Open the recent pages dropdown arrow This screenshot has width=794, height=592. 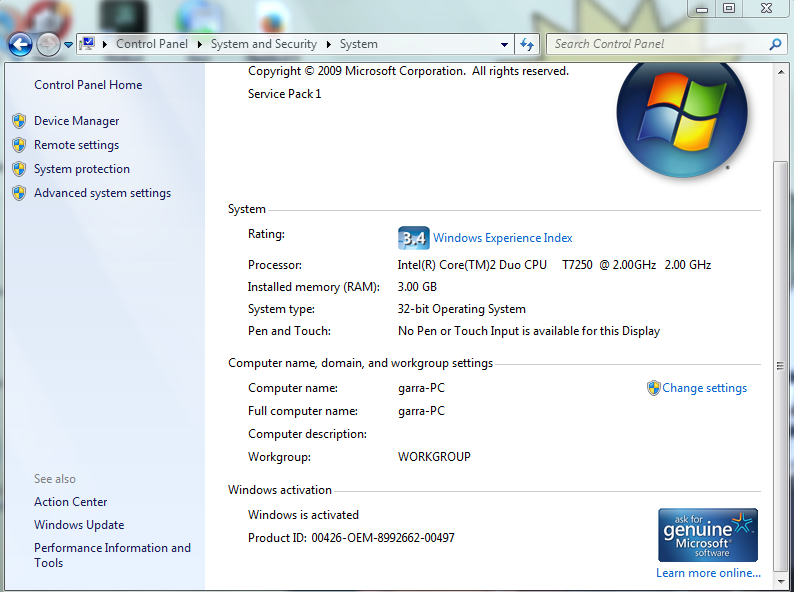click(x=68, y=45)
